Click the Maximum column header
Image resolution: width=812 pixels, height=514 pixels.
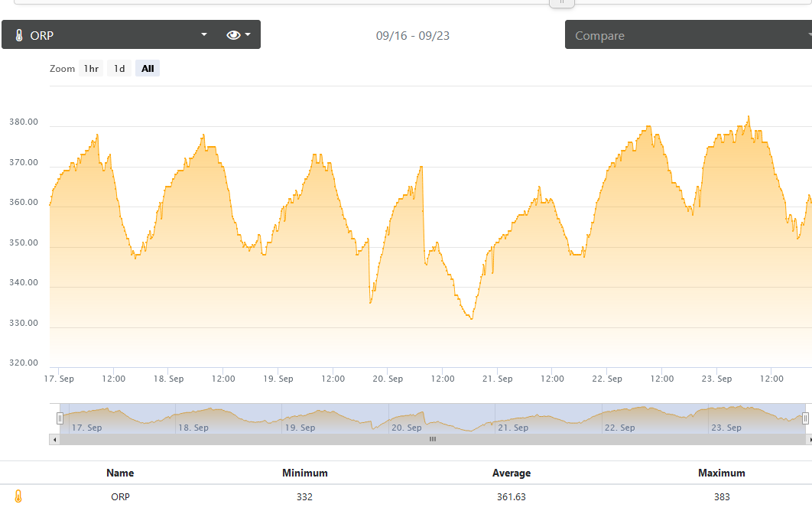pyautogui.click(x=721, y=473)
